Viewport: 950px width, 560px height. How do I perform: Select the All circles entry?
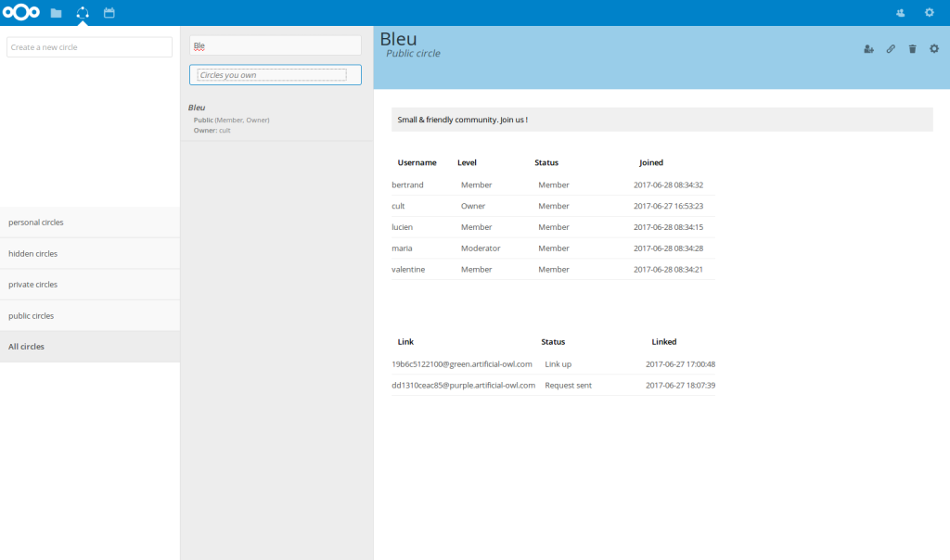click(x=90, y=347)
